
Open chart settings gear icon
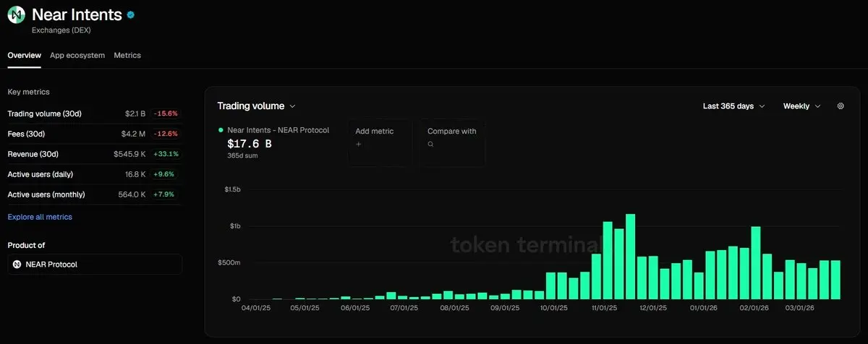841,106
